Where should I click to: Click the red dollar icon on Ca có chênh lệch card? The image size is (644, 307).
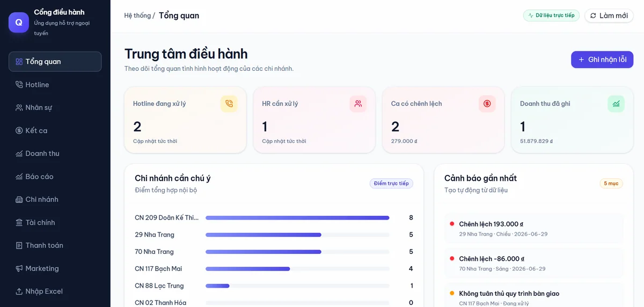pos(487,104)
